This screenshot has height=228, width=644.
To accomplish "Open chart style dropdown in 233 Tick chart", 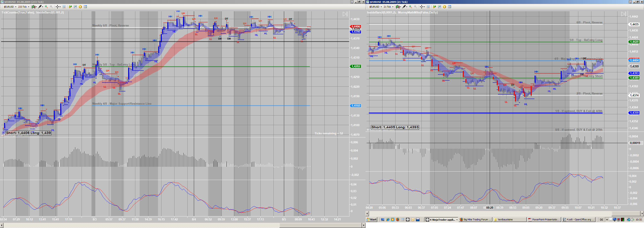I will [34, 7].
